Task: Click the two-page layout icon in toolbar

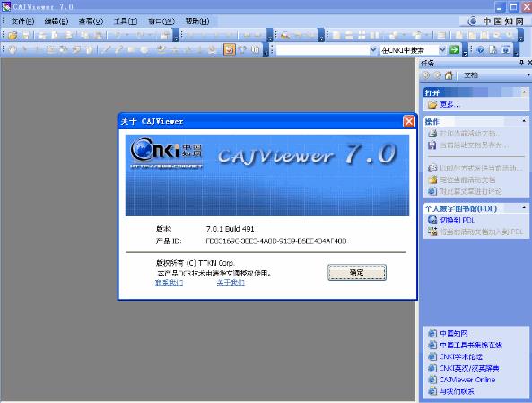Action: tap(375, 35)
